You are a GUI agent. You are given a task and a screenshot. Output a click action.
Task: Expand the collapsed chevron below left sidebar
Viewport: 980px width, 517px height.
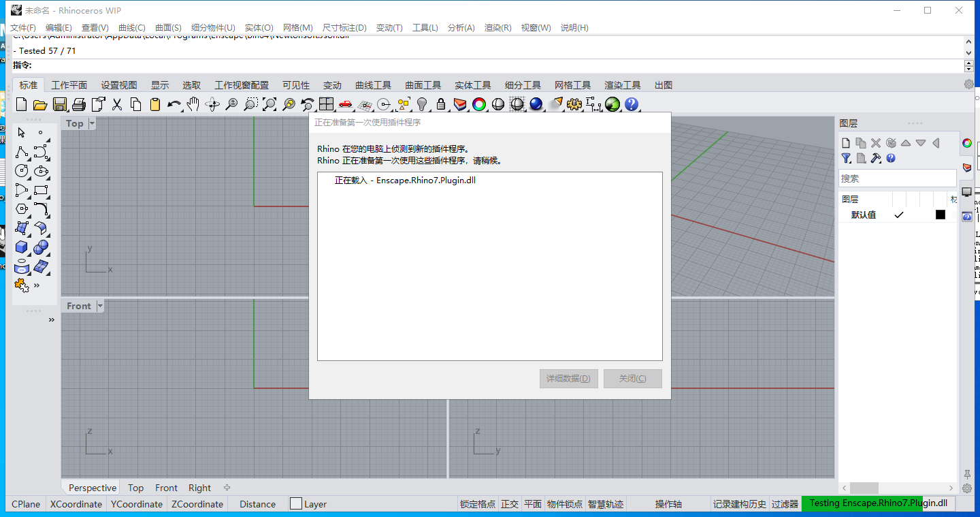coord(51,319)
